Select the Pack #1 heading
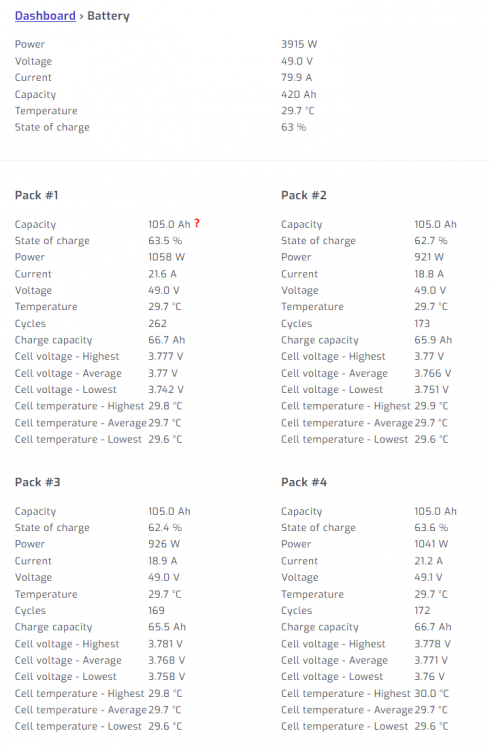This screenshot has height=750, width=490. (x=36, y=195)
